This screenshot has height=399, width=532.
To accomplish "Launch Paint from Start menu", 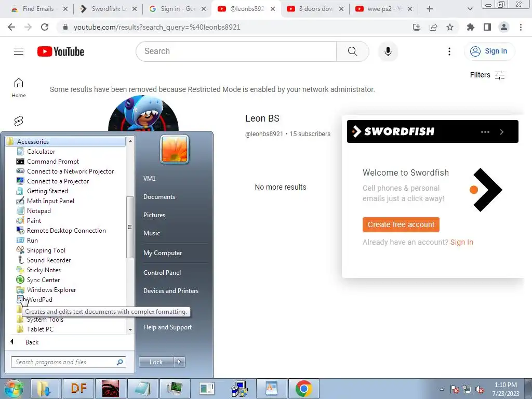I will [34, 220].
